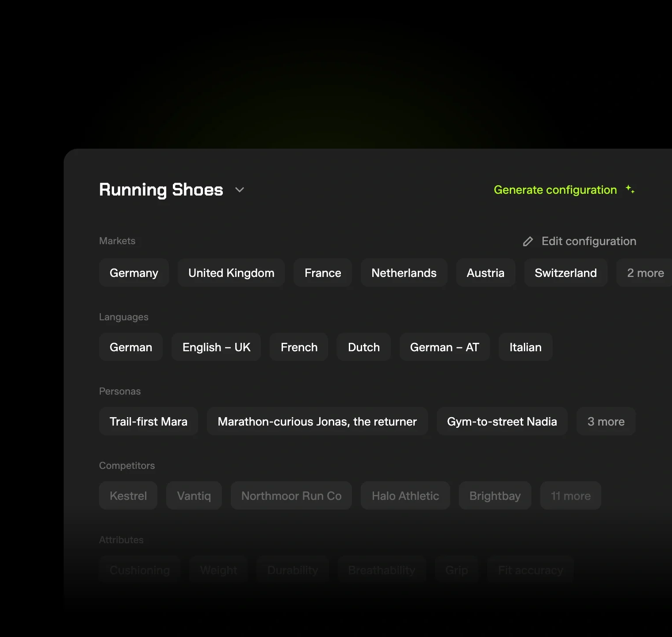The width and height of the screenshot is (672, 637).
Task: Select the Austria market chip
Action: (485, 273)
